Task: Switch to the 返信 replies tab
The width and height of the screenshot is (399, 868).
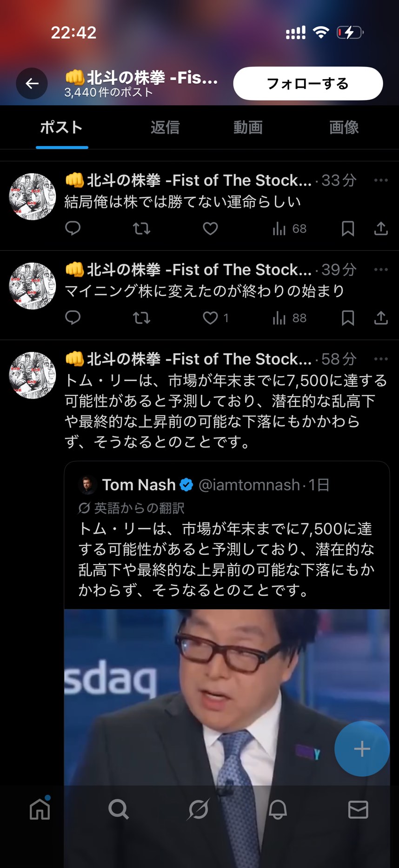Action: click(x=165, y=127)
